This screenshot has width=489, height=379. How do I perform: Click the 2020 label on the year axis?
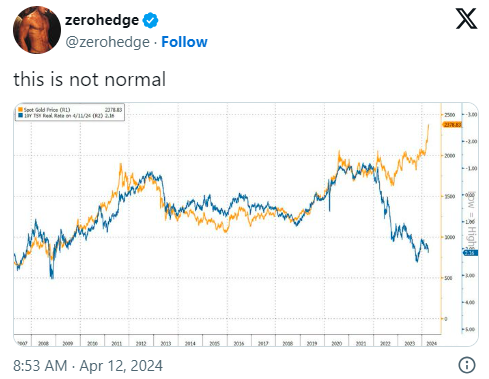click(337, 343)
